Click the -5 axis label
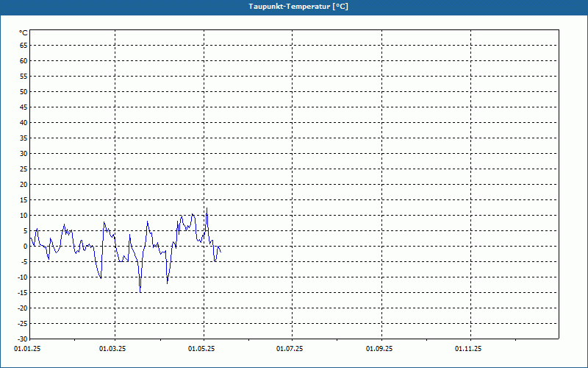Screen dimensions: 588x368 (24, 262)
